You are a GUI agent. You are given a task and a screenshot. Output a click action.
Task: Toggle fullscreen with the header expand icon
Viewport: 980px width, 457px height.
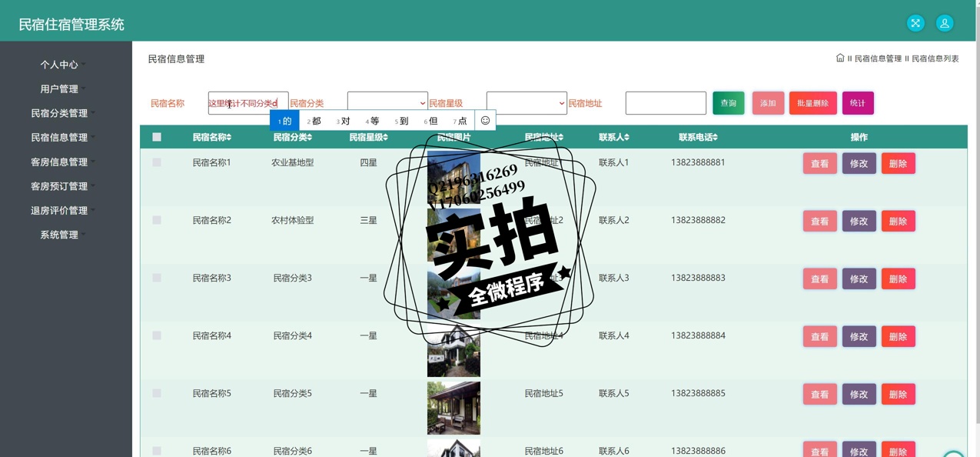[x=915, y=23]
